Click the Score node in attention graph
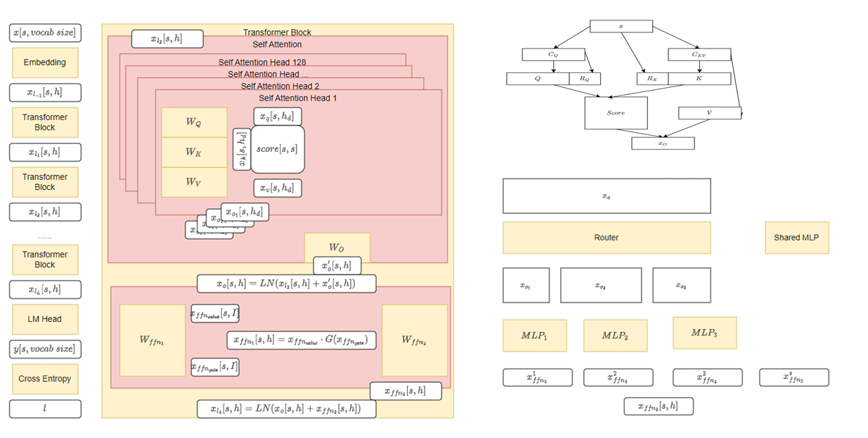Viewport: 868px width, 438px height. (616, 113)
